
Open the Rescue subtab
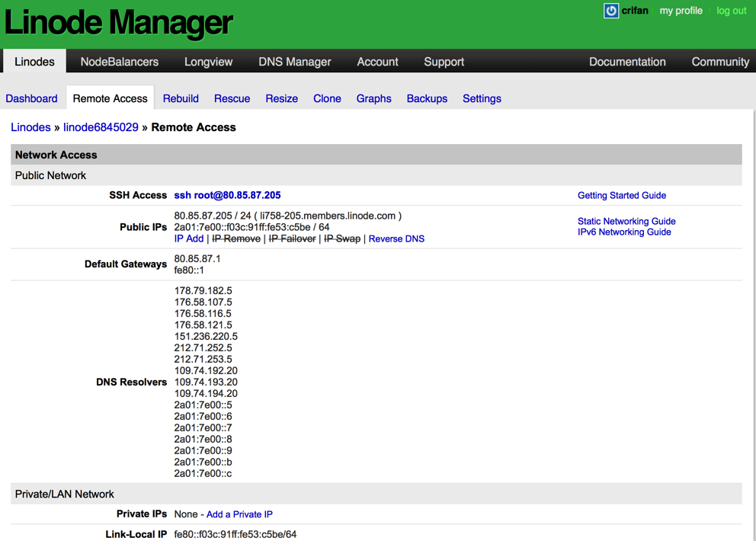[232, 98]
